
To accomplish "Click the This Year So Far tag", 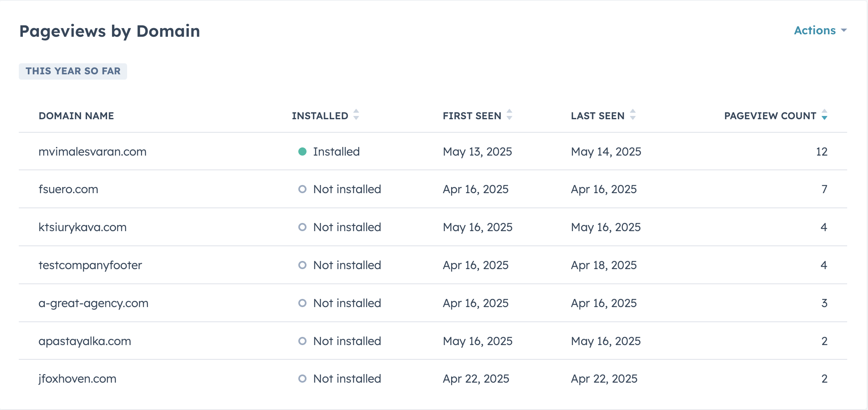I will click(x=73, y=71).
